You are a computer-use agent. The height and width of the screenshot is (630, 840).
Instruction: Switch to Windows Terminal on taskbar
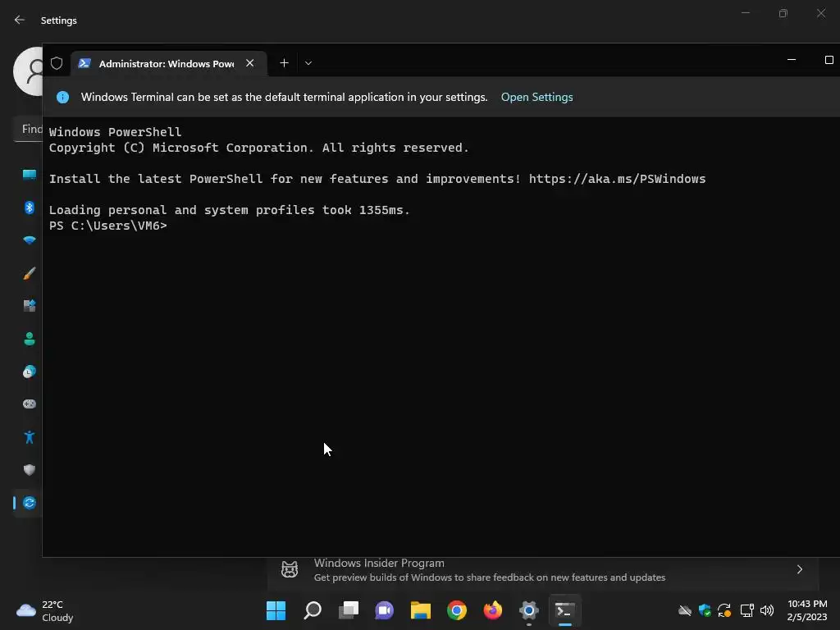[x=564, y=610]
